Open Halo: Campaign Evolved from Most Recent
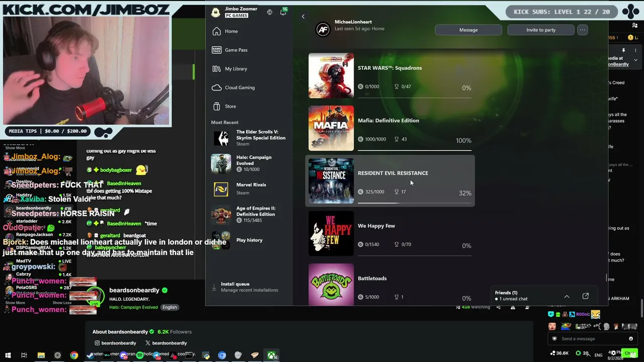The image size is (644, 362). pos(249,163)
